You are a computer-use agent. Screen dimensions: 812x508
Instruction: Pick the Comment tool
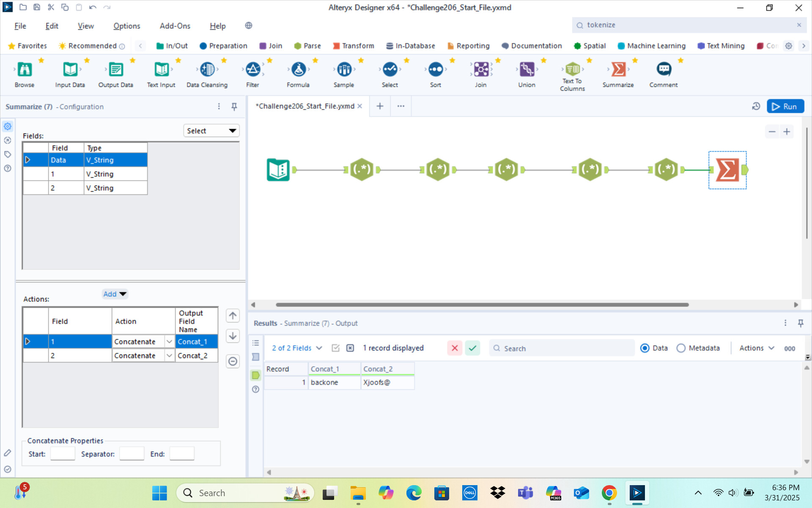pyautogui.click(x=664, y=69)
